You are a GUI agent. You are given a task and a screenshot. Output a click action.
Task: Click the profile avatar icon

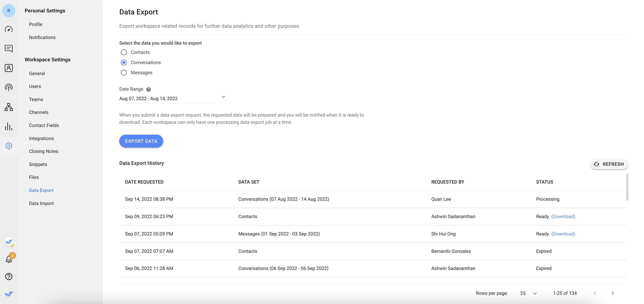[9, 10]
